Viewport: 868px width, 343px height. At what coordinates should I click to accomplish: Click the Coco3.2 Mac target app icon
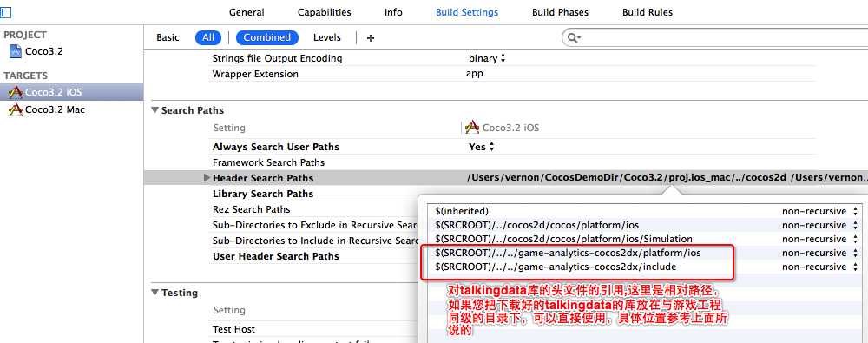click(16, 109)
